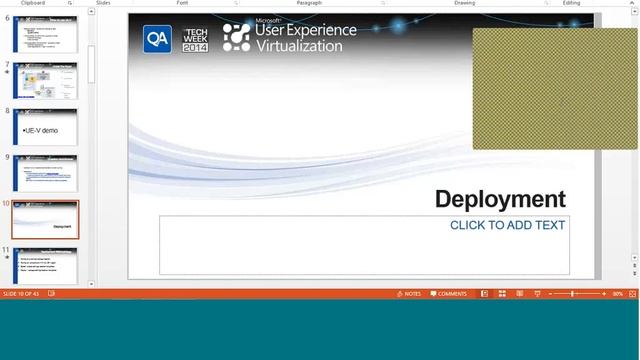The image size is (640, 360).
Task: Click the thumbnail pane scrollbar handle
Action: click(x=91, y=64)
